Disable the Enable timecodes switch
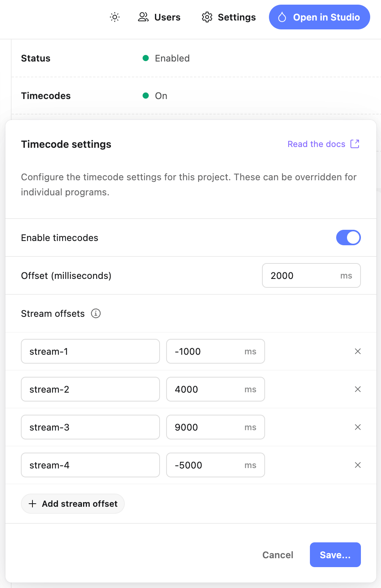The width and height of the screenshot is (381, 588). 348,238
